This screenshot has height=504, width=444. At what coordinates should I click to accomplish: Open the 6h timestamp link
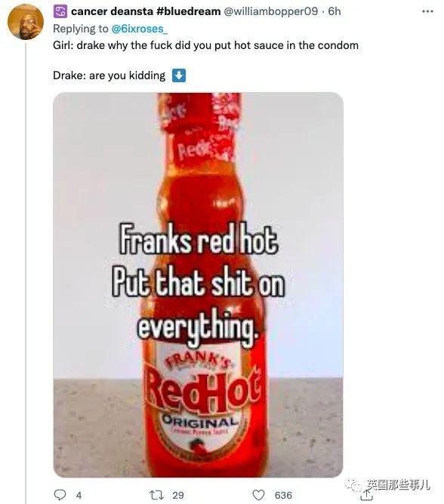click(x=335, y=11)
